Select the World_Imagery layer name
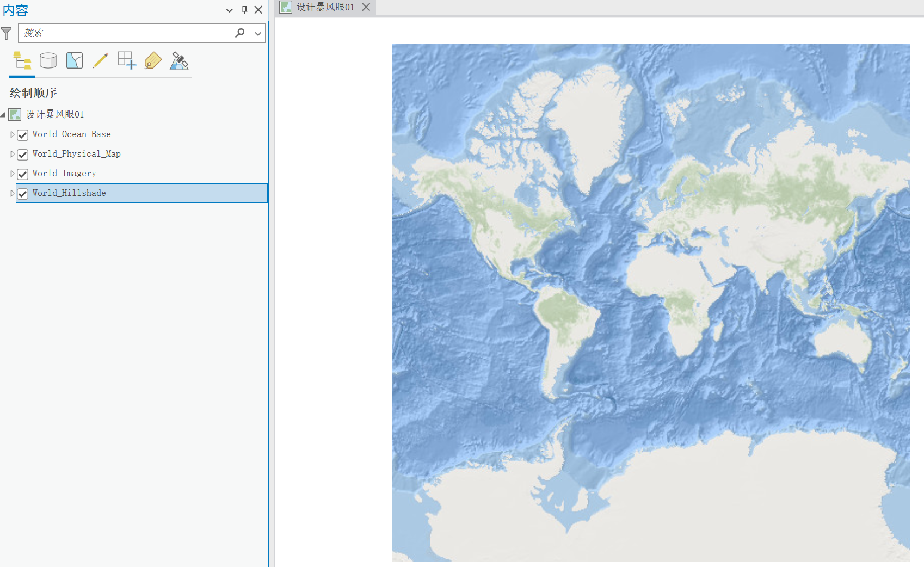Image resolution: width=924 pixels, height=567 pixels. point(64,174)
